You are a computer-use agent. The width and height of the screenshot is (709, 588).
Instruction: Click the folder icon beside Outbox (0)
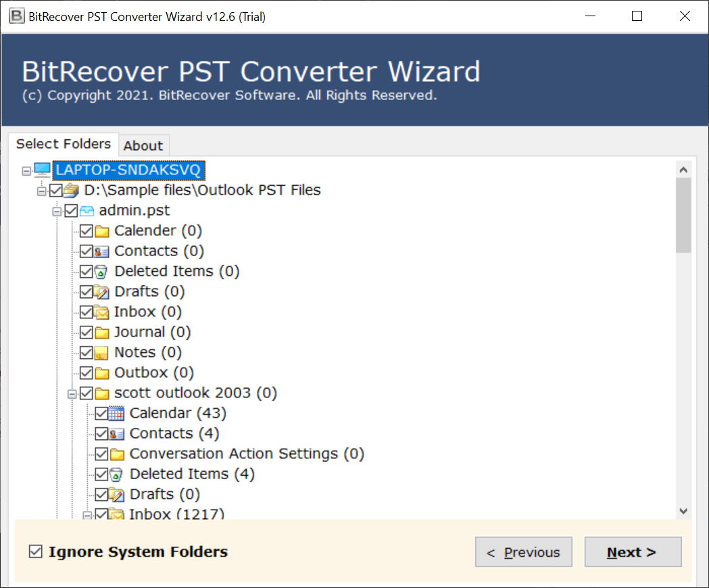coord(102,373)
